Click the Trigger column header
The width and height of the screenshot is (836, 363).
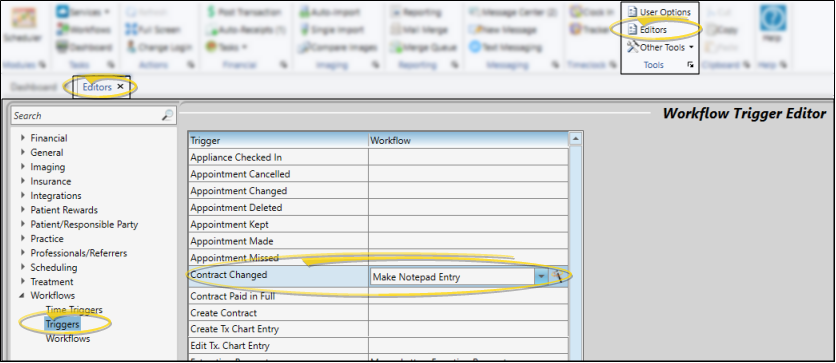[x=278, y=140]
